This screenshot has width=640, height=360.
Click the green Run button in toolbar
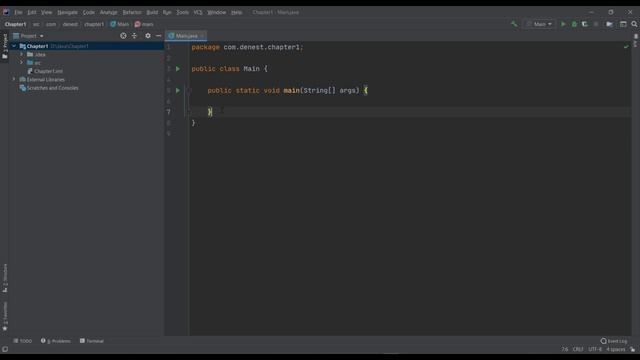tap(563, 24)
